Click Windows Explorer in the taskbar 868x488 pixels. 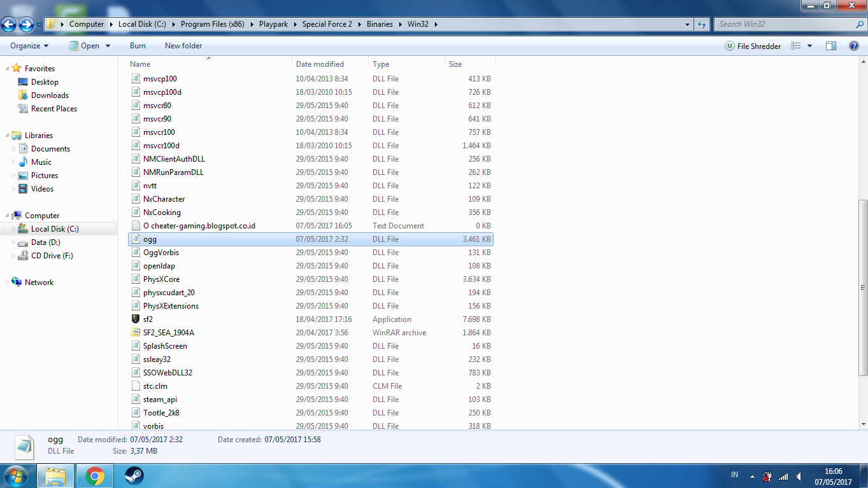point(55,475)
